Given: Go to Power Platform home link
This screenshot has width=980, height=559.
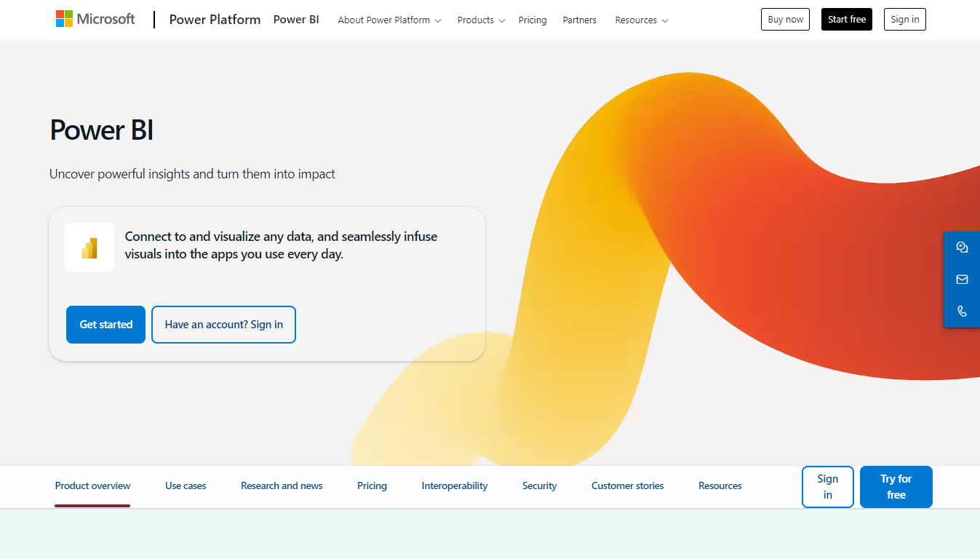Looking at the screenshot, I should point(215,20).
